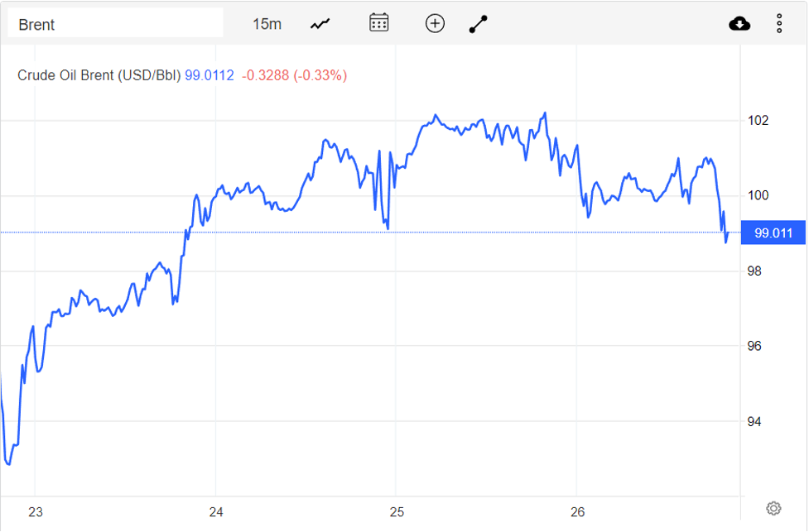Screen dimensions: 809x532
Task: Click the 94 price axis label
Action: (756, 422)
